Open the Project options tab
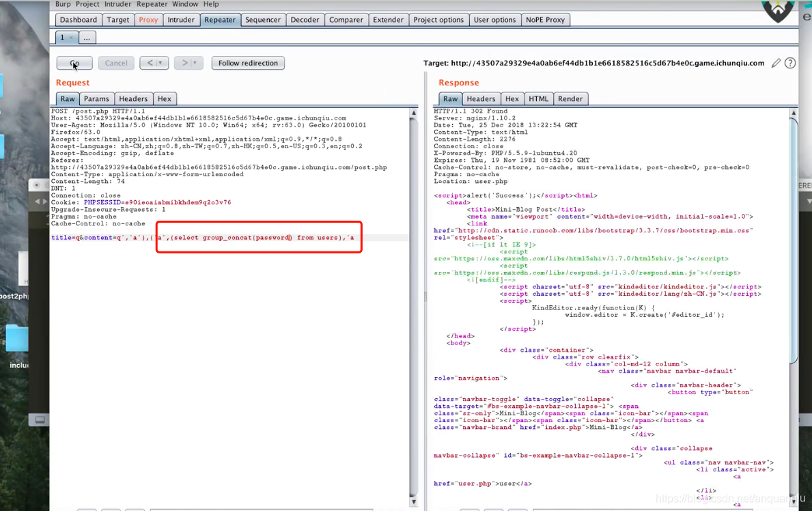This screenshot has width=812, height=511. coord(438,20)
